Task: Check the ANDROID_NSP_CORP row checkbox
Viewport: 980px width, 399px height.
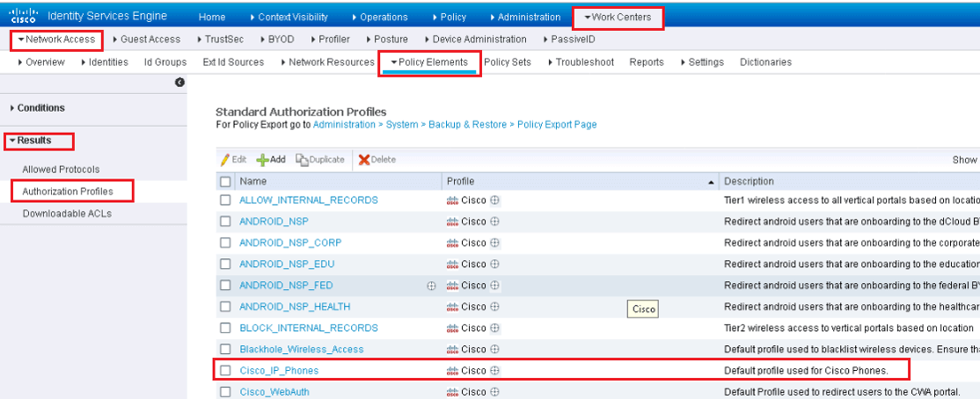Action: click(225, 243)
